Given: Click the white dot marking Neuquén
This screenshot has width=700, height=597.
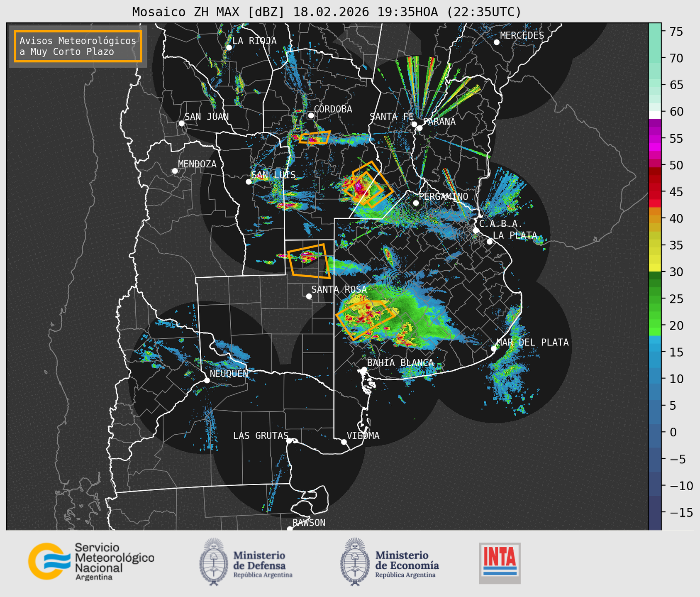Looking at the screenshot, I should 207,380.
